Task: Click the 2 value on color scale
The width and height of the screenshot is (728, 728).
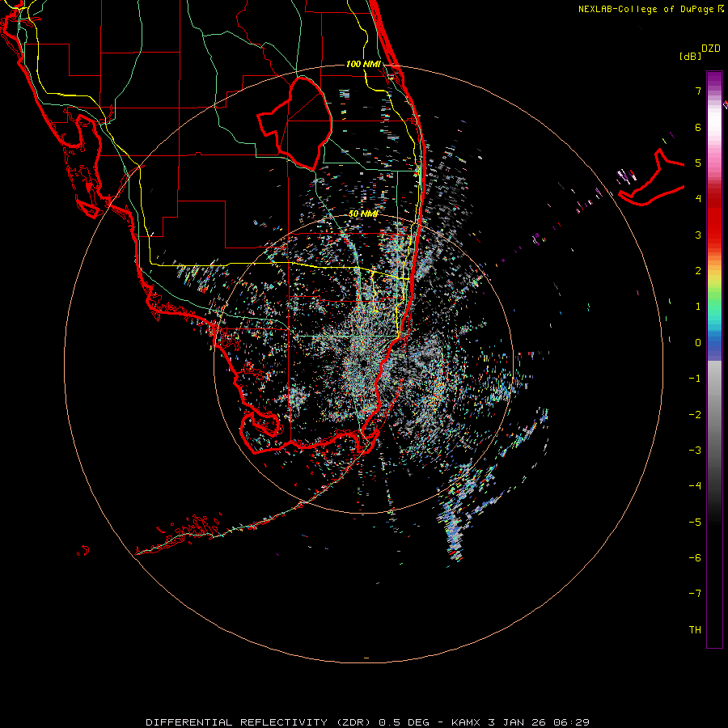Action: (698, 271)
